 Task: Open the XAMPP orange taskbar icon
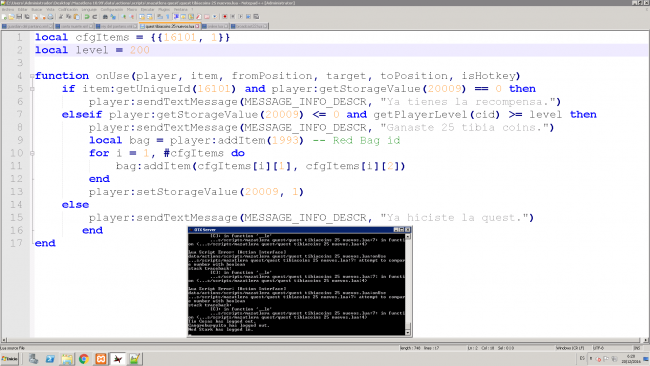click(101, 359)
